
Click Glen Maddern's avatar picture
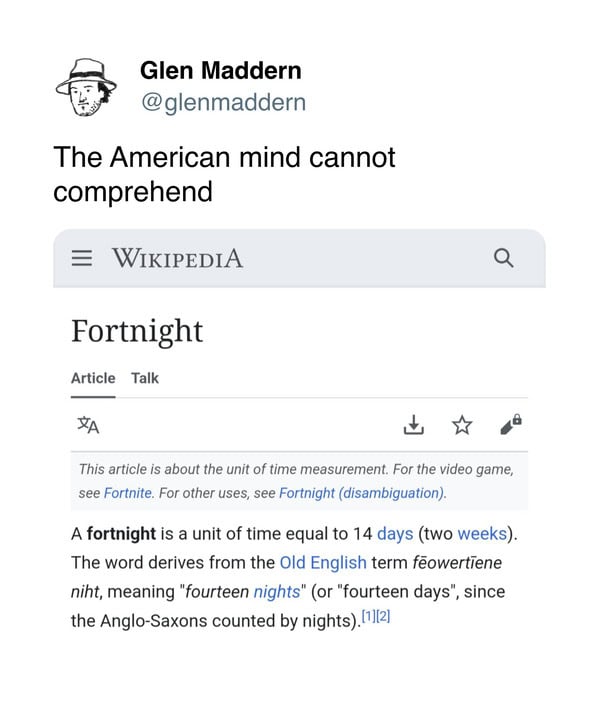(86, 87)
